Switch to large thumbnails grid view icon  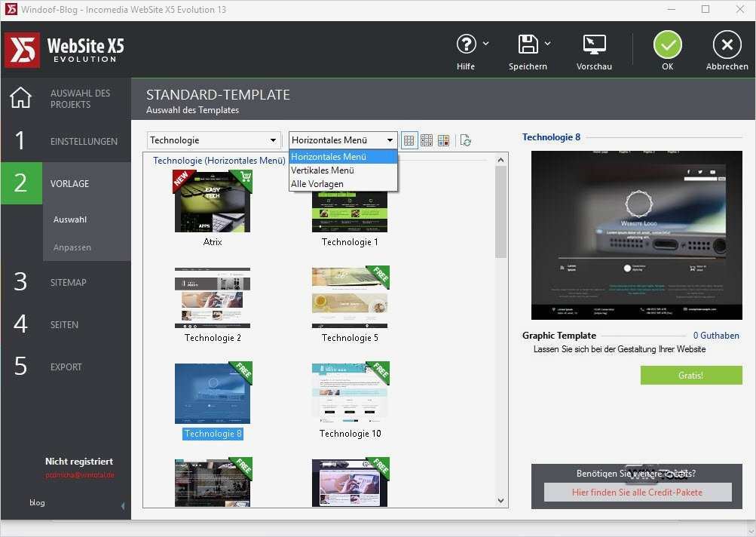[x=409, y=140]
